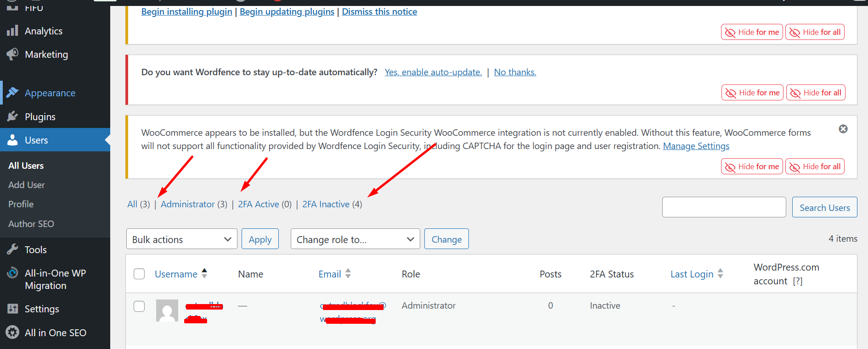Image resolution: width=868 pixels, height=349 pixels.
Task: Filter the list by 2FA Inactive users
Action: pos(326,204)
